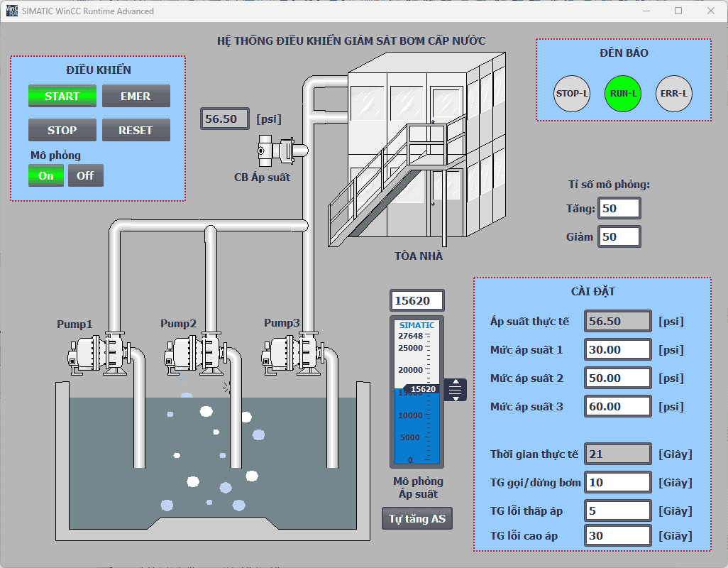Click the TÒA NHÀ building graphic

coord(417,150)
